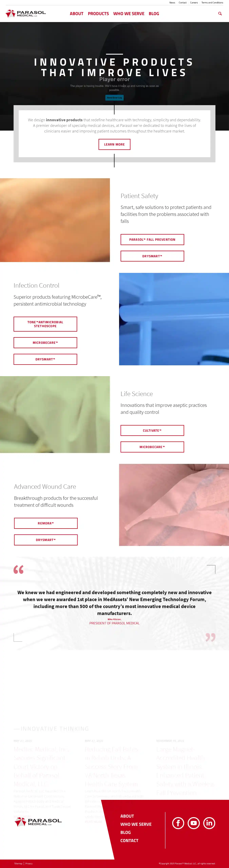
Task: Click the Parasol Medical header logo
Action: click(26, 13)
